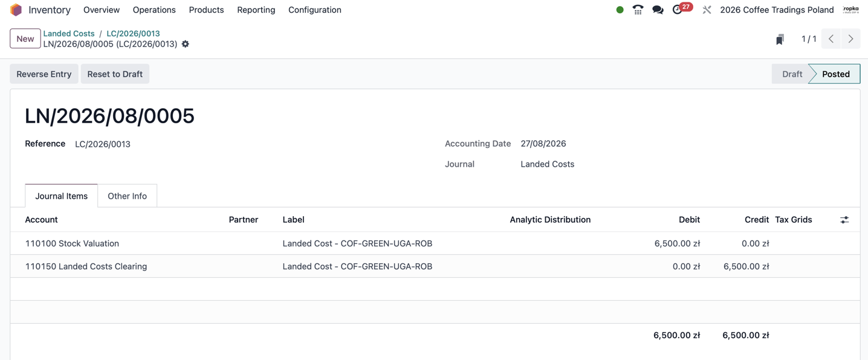Click 110100 Stock Valuation account cell

[72, 243]
